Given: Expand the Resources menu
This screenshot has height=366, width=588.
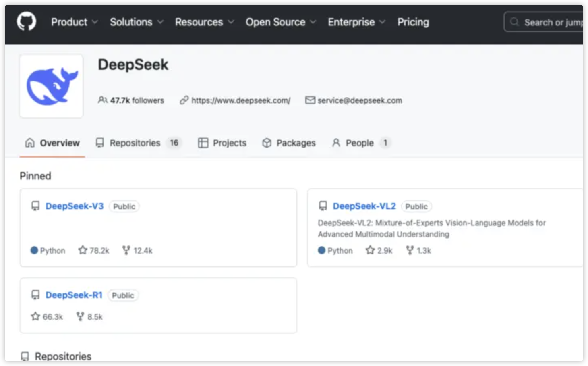Looking at the screenshot, I should [205, 22].
